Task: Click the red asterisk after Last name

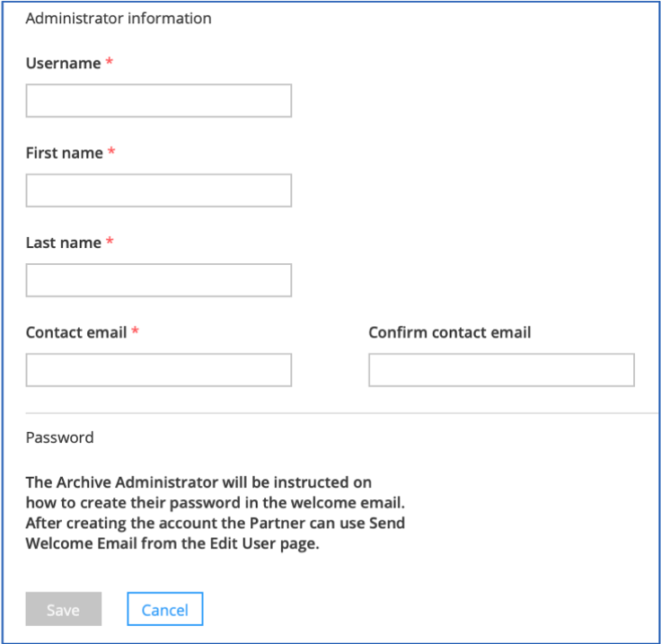Action: click(x=110, y=241)
